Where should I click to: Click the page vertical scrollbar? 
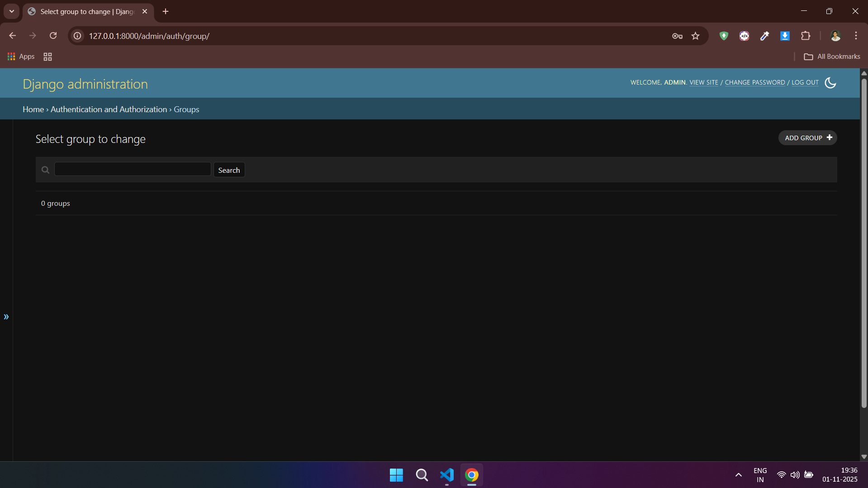(864, 243)
